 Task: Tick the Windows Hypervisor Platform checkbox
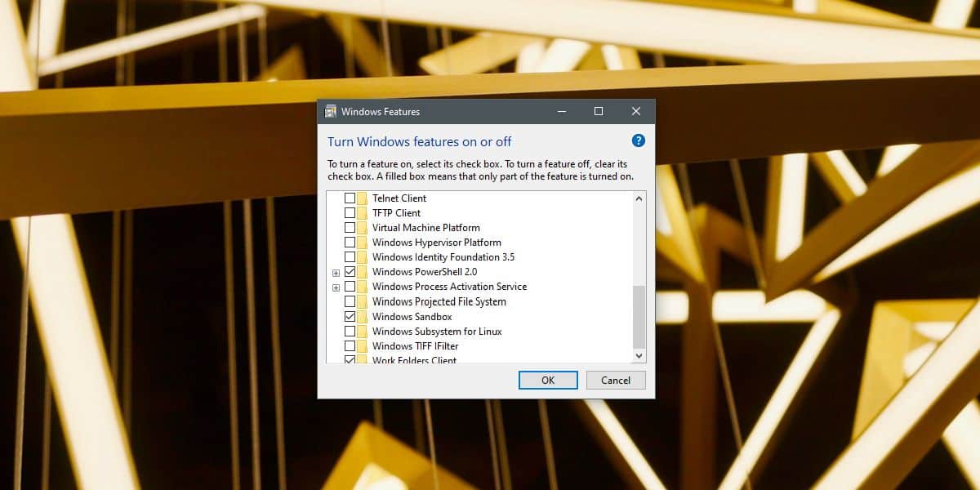350,243
